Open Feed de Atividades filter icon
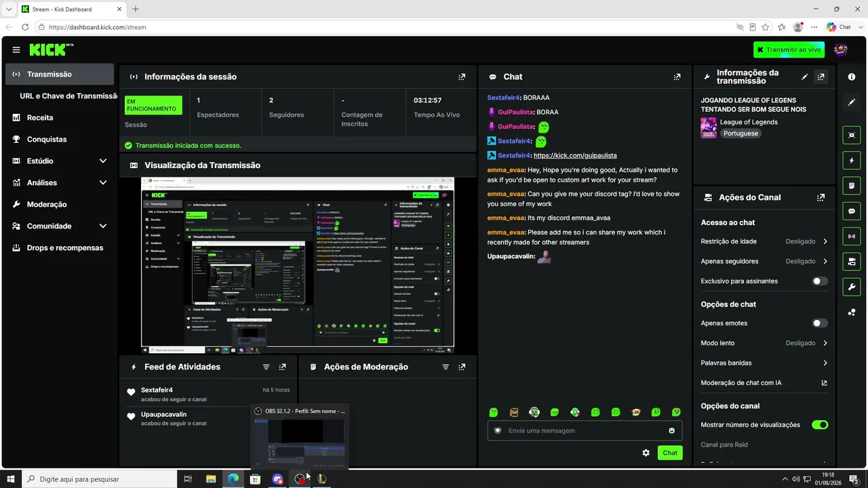868x488 pixels. point(267,367)
